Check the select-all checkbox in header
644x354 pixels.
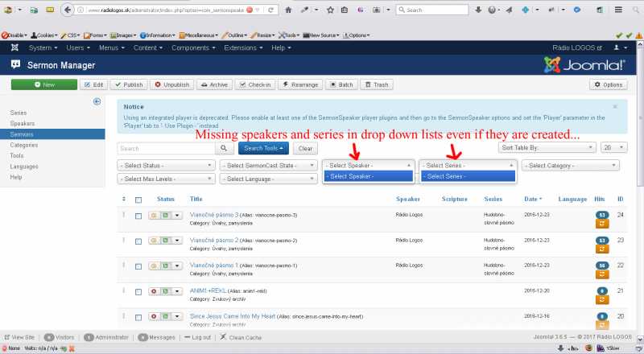tap(138, 200)
